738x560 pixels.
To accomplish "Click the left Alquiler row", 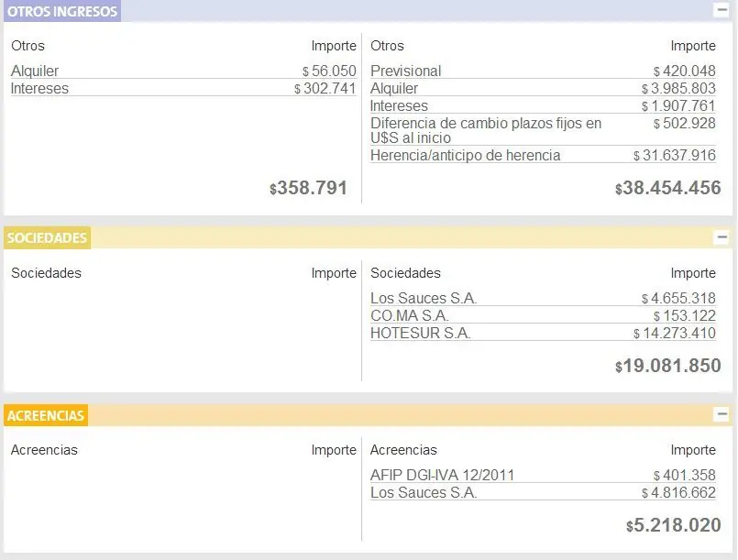I will [x=183, y=71].
